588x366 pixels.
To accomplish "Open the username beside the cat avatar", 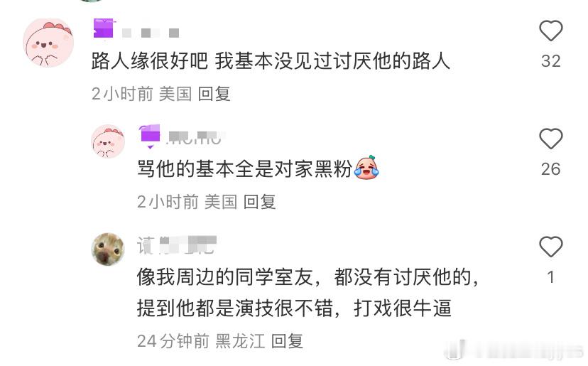I will point(177,245).
